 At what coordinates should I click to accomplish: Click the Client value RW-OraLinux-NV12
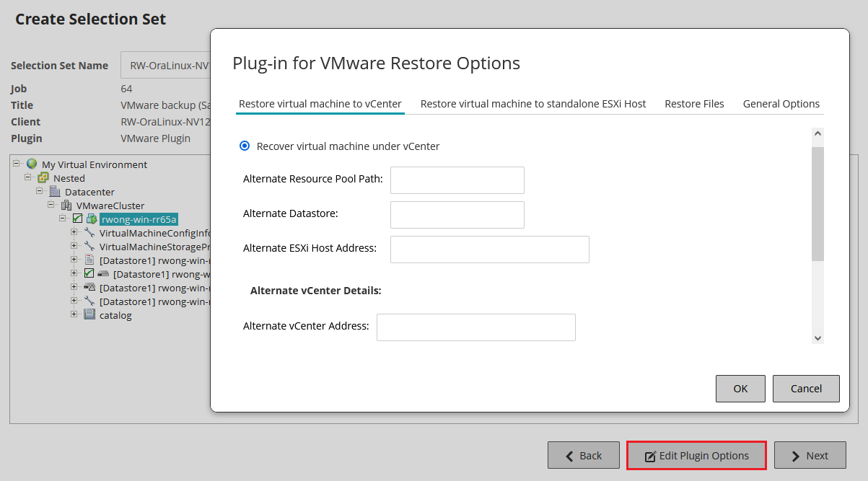click(x=165, y=122)
